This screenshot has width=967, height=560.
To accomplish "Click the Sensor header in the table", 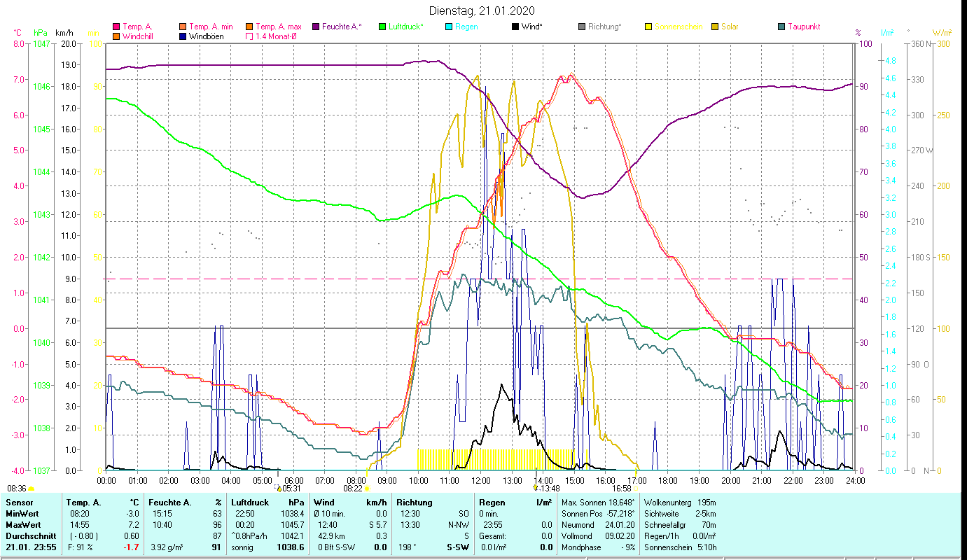I will 18,503.
